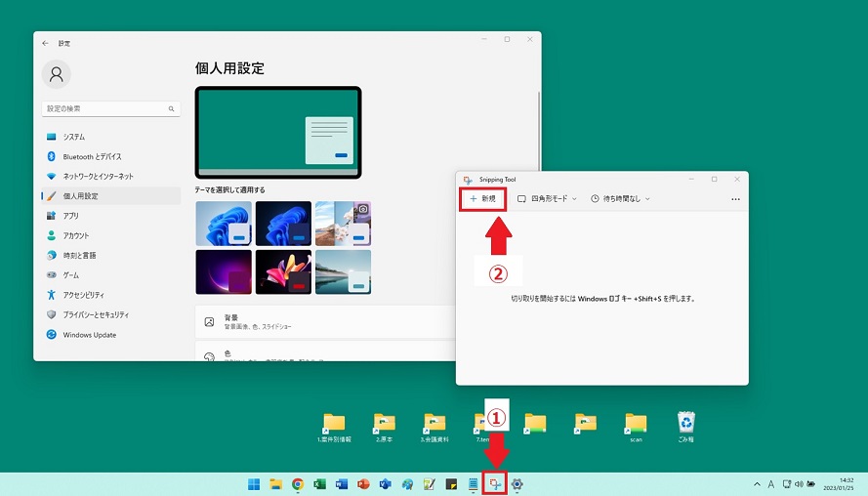Select the 2.原本 desktop folder
Screen dimensions: 868x496
[x=384, y=427]
